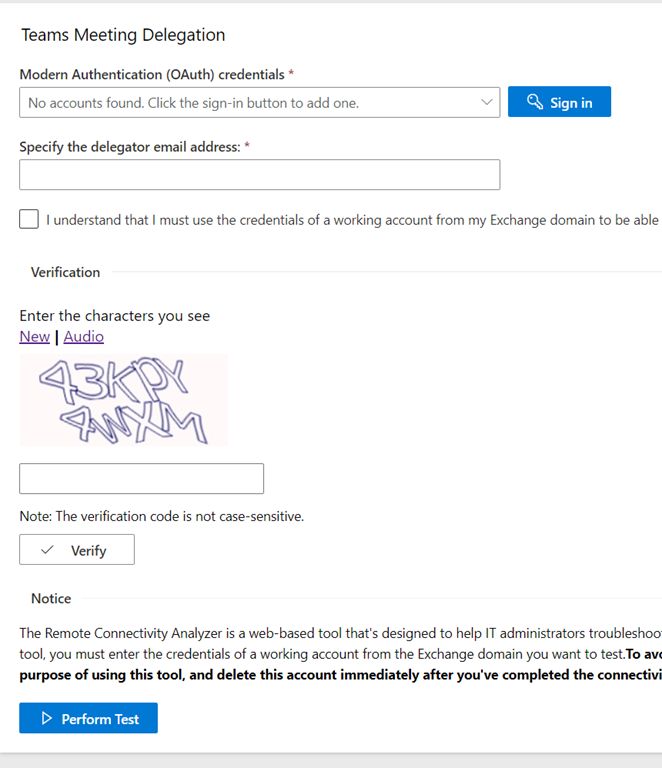This screenshot has height=768, width=662.
Task: Click the Modern Authentication (OAuth) credentials label
Action: 156,74
